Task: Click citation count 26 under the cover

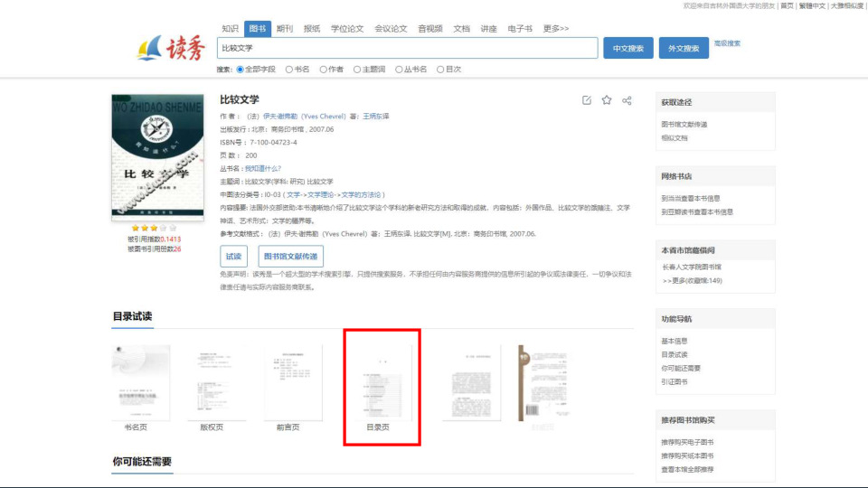Action: (177, 249)
